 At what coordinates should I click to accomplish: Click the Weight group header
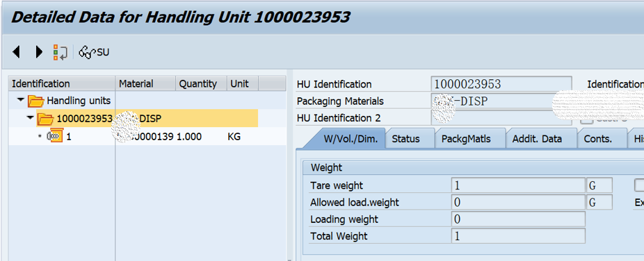click(x=326, y=167)
